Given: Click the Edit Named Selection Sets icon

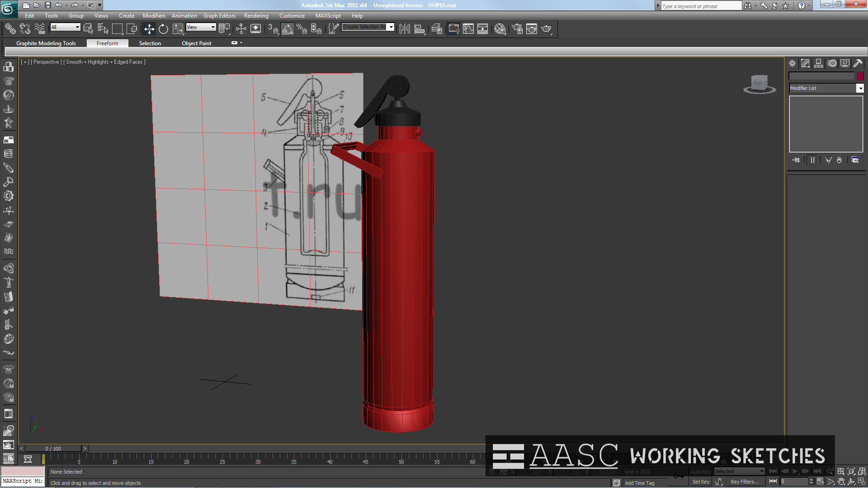Looking at the screenshot, I should 333,29.
